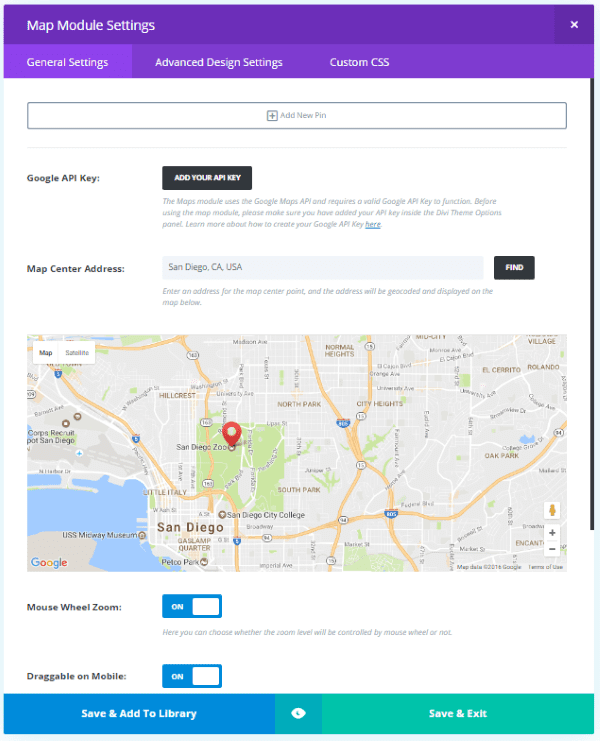The image size is (600, 741).
Task: Click the red pin at San Diego Zoo
Action: (232, 434)
